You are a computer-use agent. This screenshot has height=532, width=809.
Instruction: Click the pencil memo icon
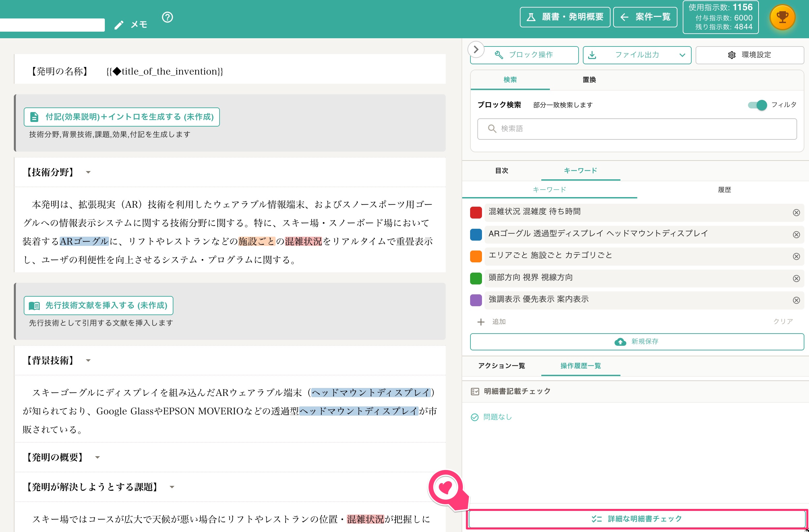[119, 25]
